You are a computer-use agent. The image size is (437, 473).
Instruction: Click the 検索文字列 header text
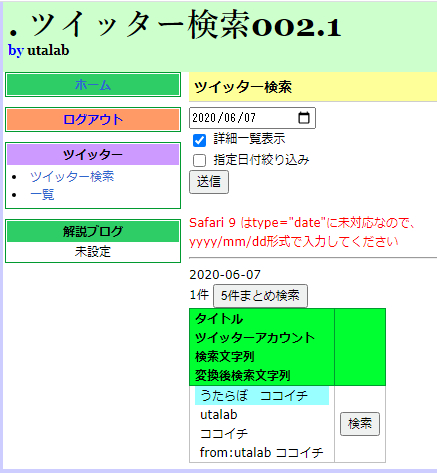tap(225, 357)
